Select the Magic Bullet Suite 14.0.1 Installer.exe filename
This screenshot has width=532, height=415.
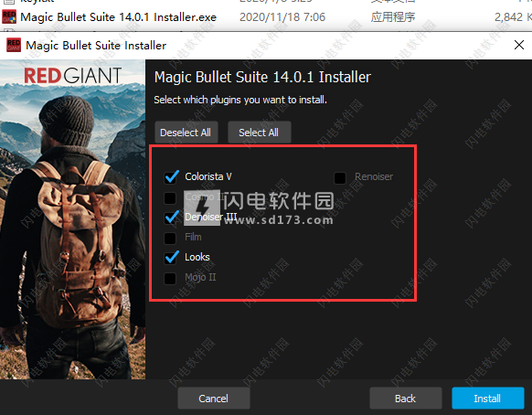pyautogui.click(x=119, y=17)
